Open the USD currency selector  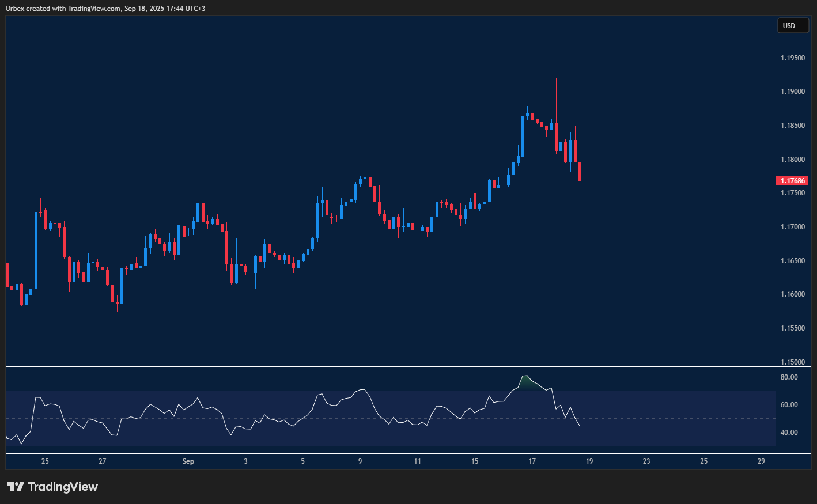(792, 25)
